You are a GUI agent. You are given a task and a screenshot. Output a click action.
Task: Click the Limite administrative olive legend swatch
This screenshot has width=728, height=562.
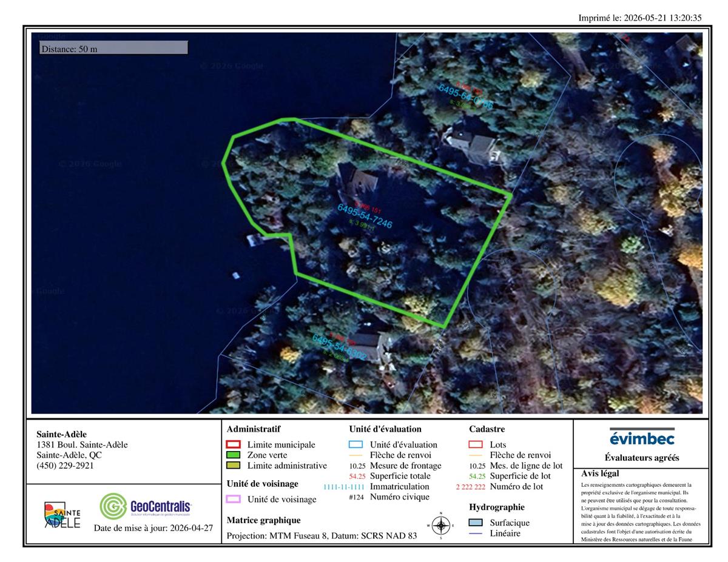click(234, 466)
